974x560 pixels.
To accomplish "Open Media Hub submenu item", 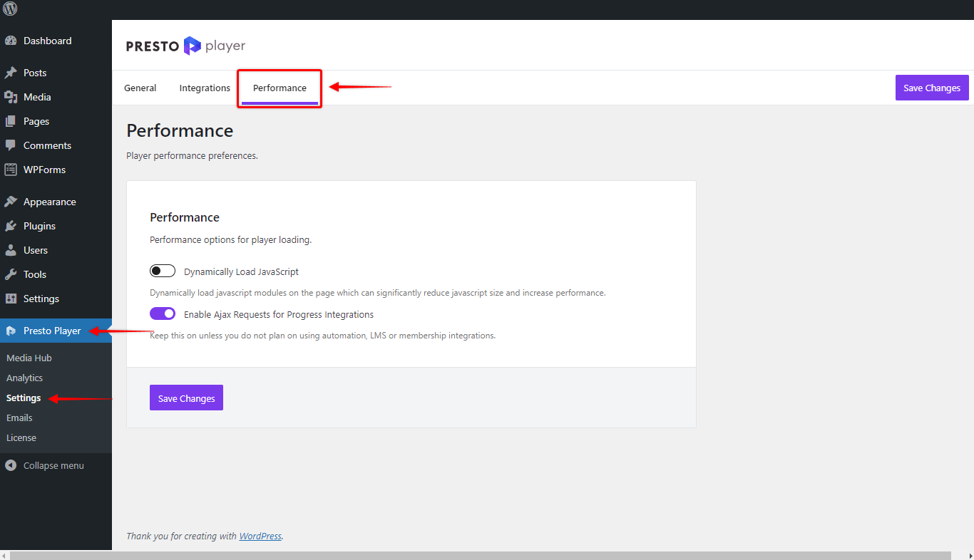I will (x=29, y=358).
